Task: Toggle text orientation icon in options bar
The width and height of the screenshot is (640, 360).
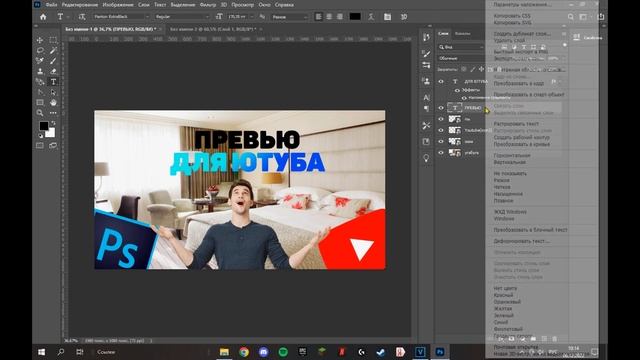Action: coord(82,17)
